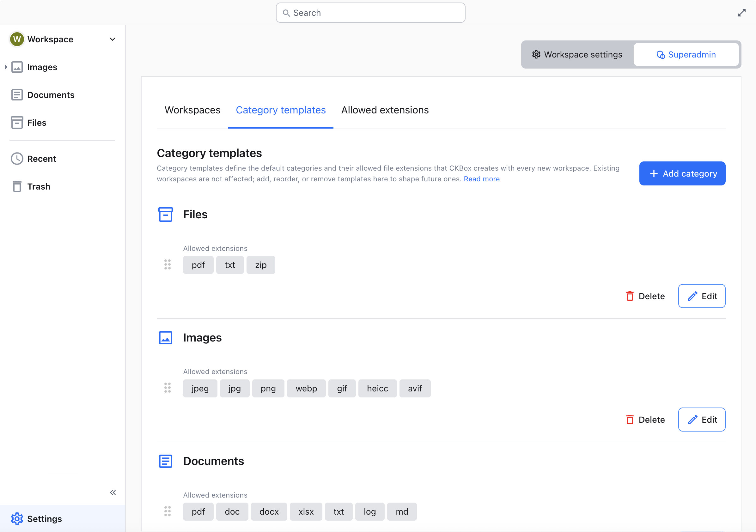Grab the Files category drag handle

[x=168, y=265]
